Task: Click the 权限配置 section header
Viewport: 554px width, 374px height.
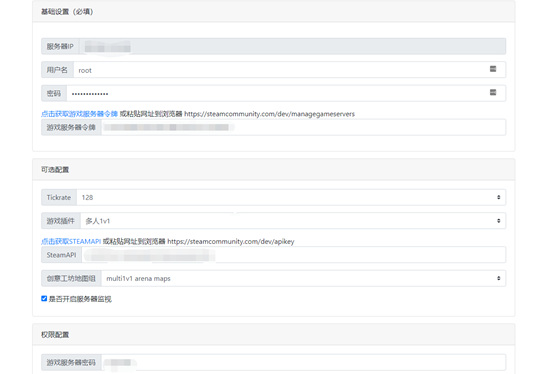Action: [274, 334]
